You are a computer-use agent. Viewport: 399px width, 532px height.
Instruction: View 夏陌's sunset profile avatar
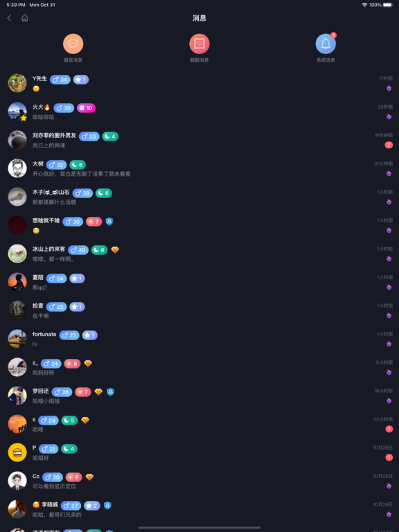(17, 282)
